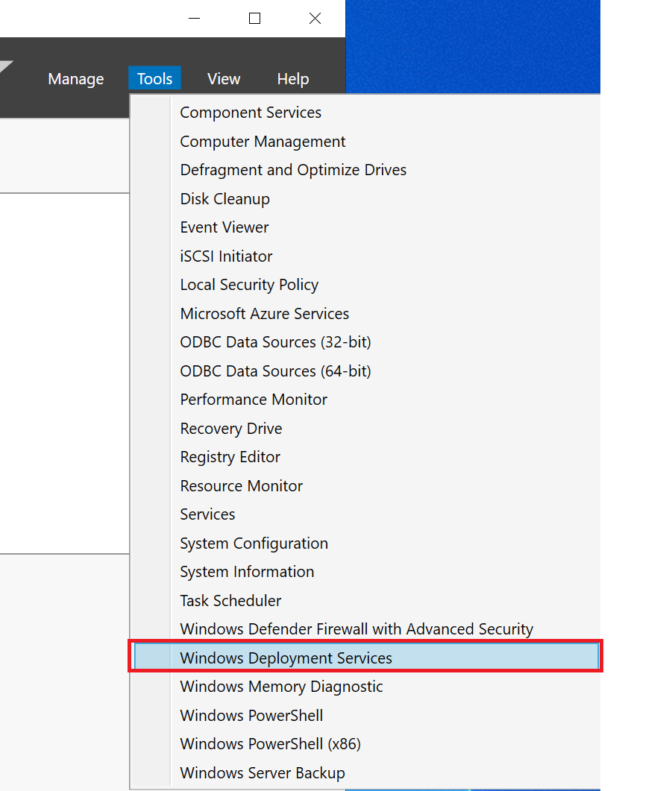The height and width of the screenshot is (791, 672).
Task: Select Defragment and Optimize Drives
Action: (x=293, y=169)
